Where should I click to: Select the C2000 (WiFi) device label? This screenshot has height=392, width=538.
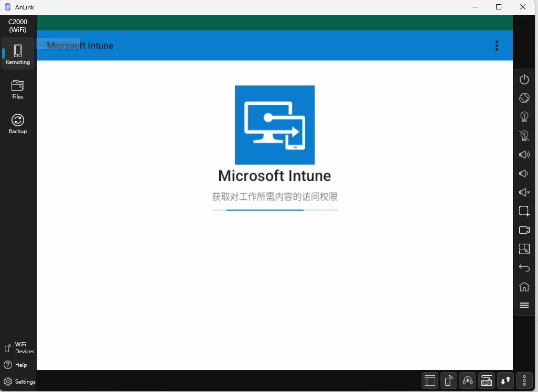(18, 25)
